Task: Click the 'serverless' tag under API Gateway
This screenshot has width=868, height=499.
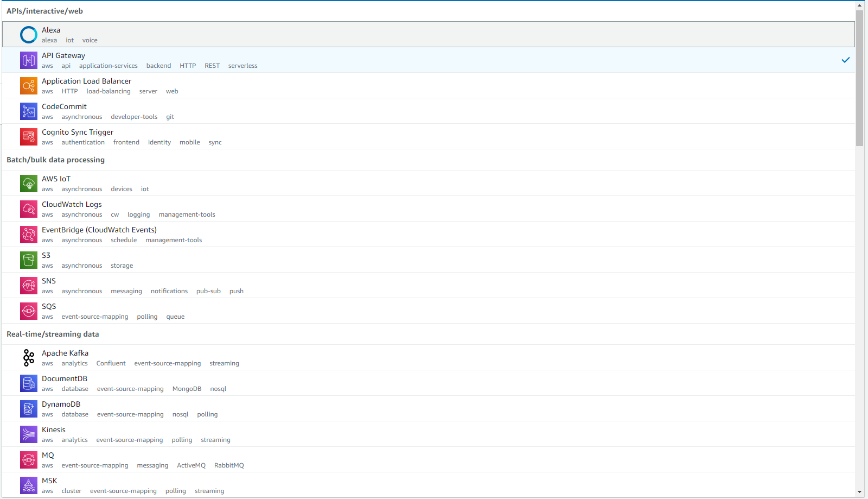Action: pyautogui.click(x=242, y=66)
